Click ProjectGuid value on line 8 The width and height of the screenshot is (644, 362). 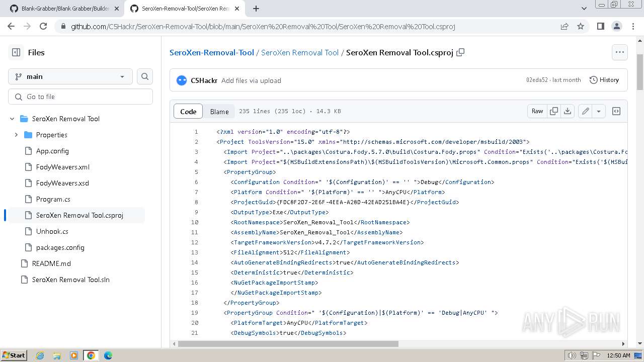click(x=343, y=202)
